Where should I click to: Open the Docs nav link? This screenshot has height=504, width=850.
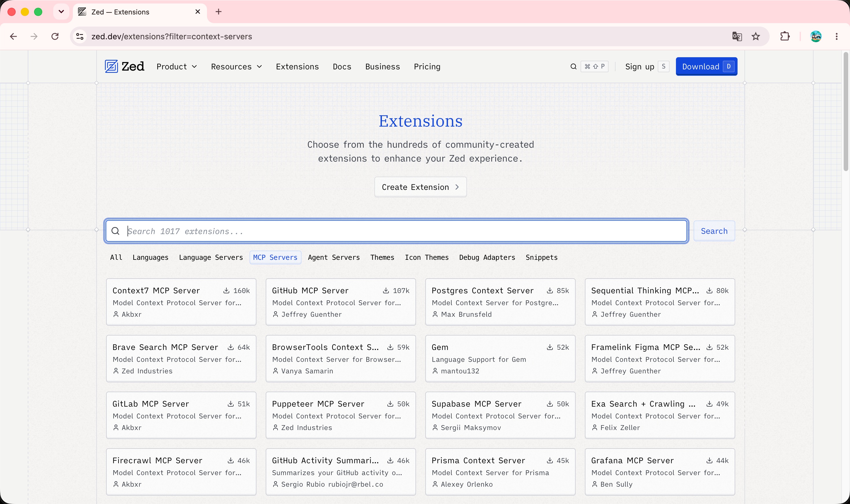(342, 66)
